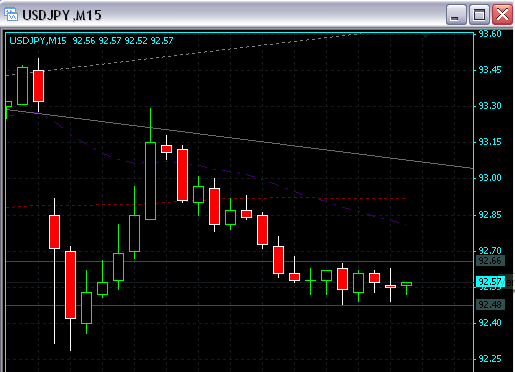Click the 92.25 price scale value
Screen dimensions: 515x372
(x=490, y=359)
